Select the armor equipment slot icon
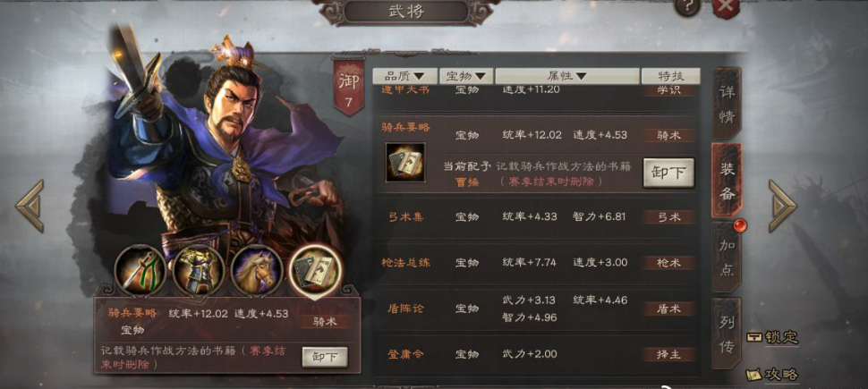 coord(198,271)
